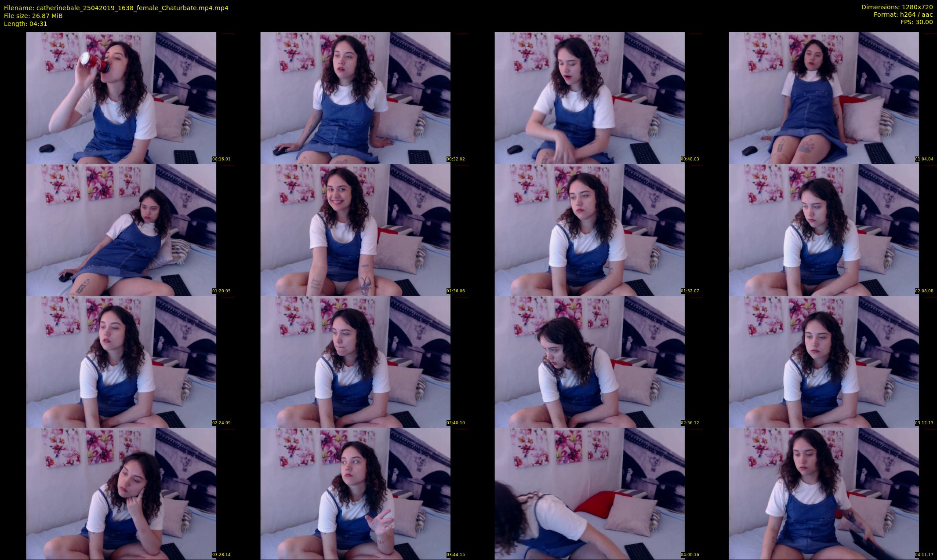The image size is (937, 560).
Task: Open the thumbnail at 03:28.14
Action: 121,493
